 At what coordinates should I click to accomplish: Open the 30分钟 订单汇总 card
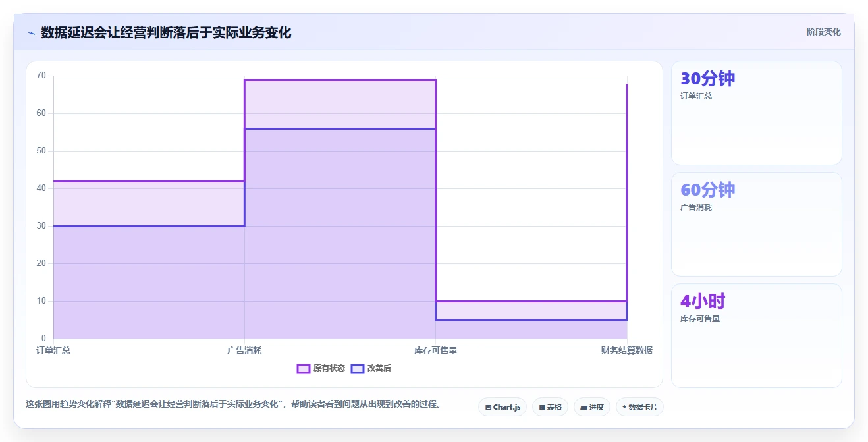756,113
